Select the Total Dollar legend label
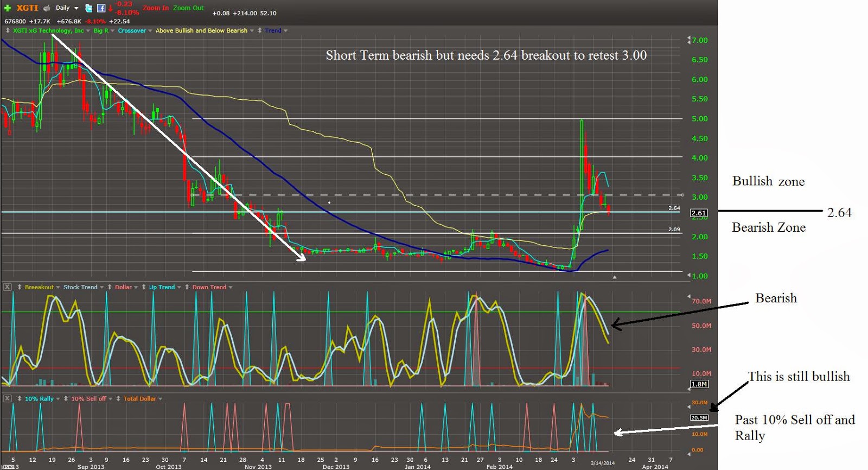868x470 pixels. point(139,398)
